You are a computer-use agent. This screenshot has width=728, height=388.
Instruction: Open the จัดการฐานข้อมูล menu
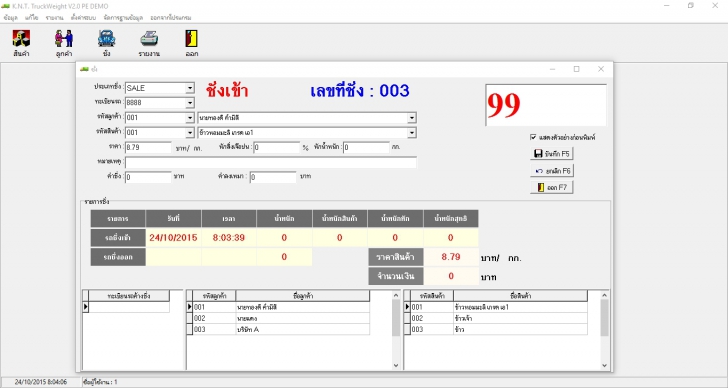[123, 18]
